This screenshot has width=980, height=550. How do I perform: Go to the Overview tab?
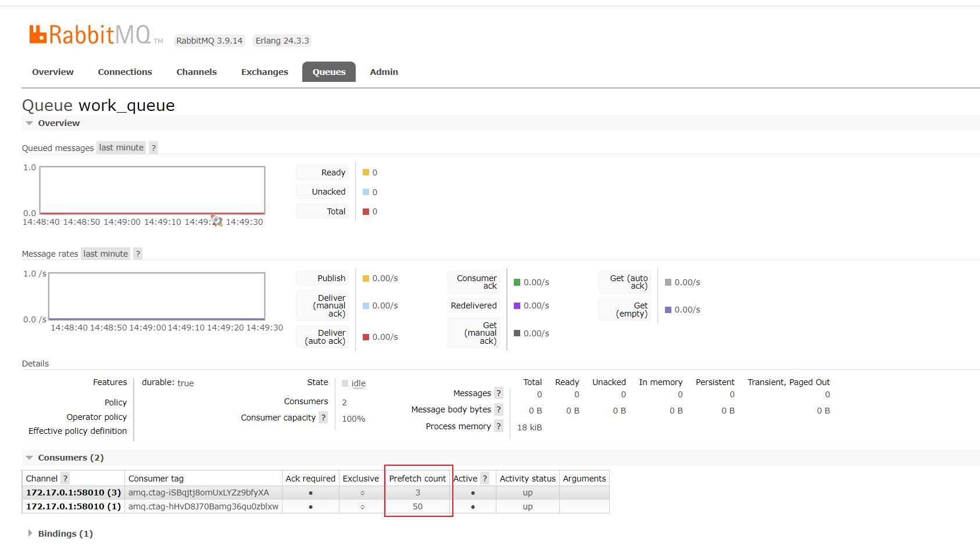(53, 72)
